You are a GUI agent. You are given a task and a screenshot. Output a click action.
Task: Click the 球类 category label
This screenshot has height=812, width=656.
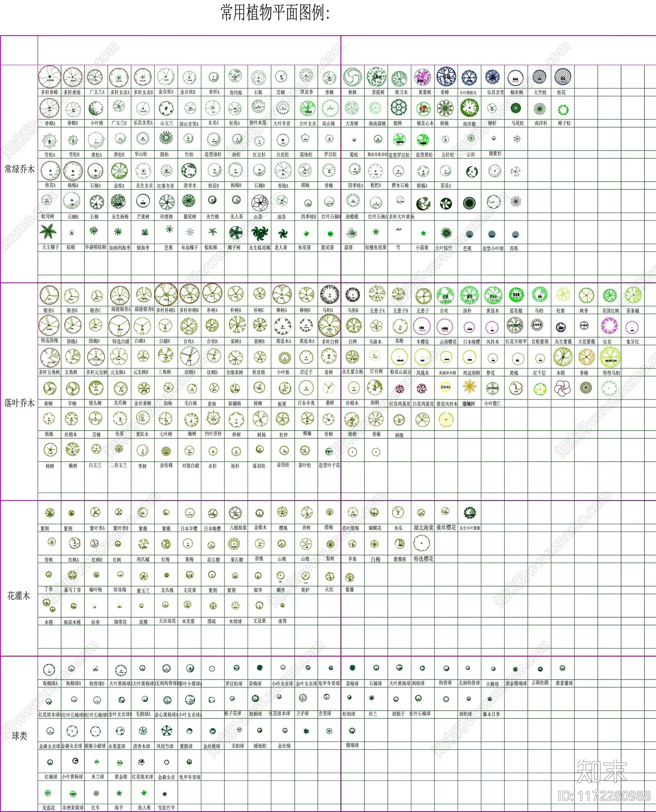point(19,736)
